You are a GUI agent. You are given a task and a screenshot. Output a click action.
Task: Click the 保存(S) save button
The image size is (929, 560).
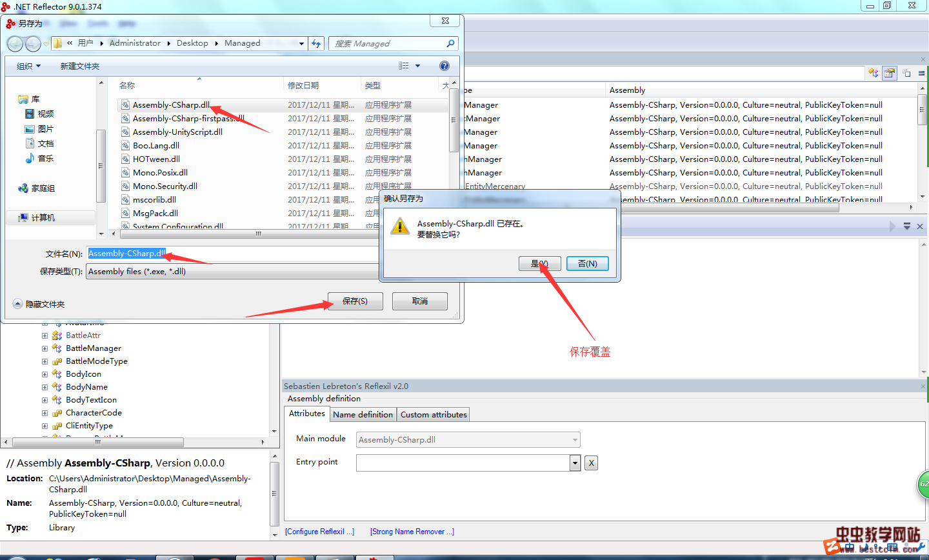click(x=355, y=301)
